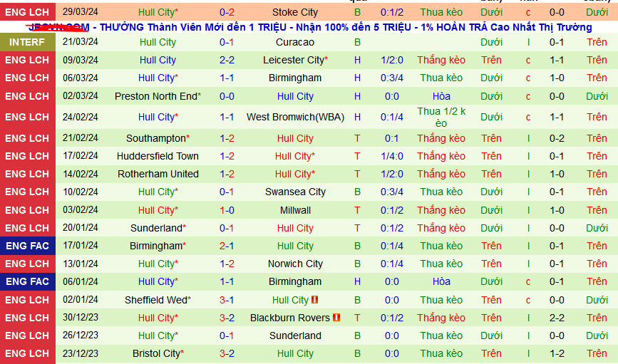Click ENG FAC label for 17/01/24 match

27,246
